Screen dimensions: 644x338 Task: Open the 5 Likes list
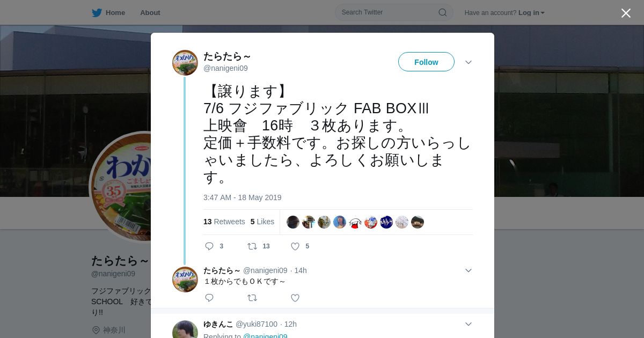[262, 222]
